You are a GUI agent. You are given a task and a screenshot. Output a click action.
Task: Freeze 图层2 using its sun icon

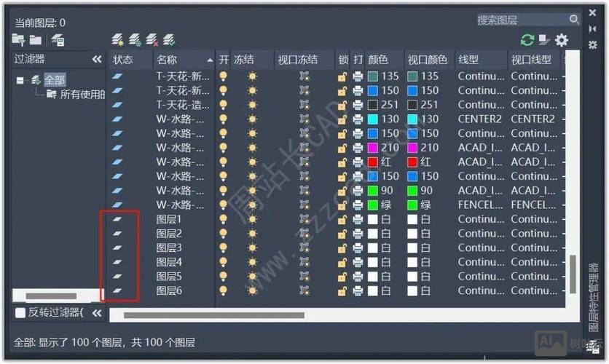[x=253, y=233]
